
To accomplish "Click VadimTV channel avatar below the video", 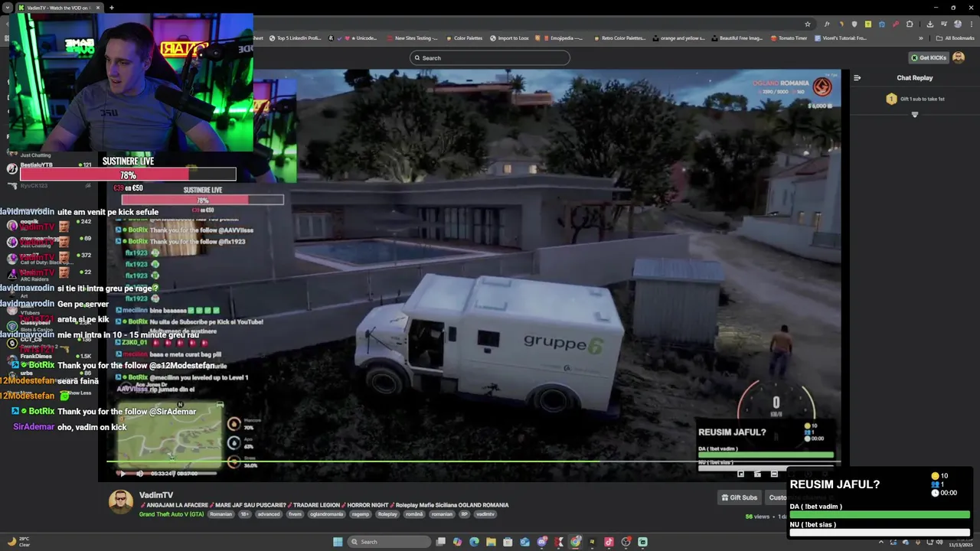I will pos(121,502).
